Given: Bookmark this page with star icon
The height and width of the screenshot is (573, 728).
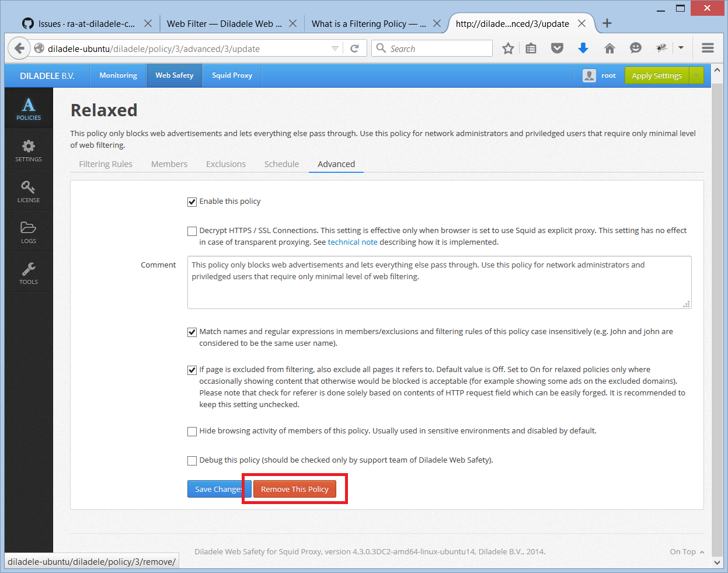Looking at the screenshot, I should tap(508, 48).
